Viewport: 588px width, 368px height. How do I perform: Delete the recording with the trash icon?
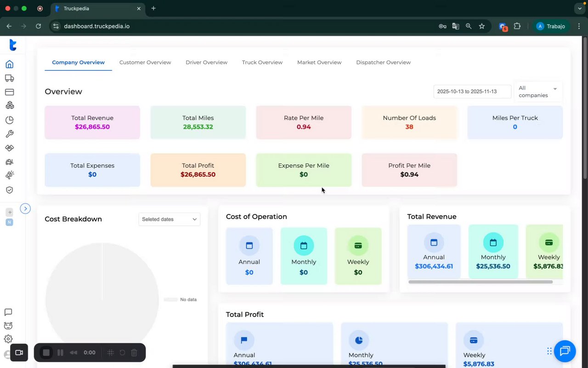pos(134,353)
